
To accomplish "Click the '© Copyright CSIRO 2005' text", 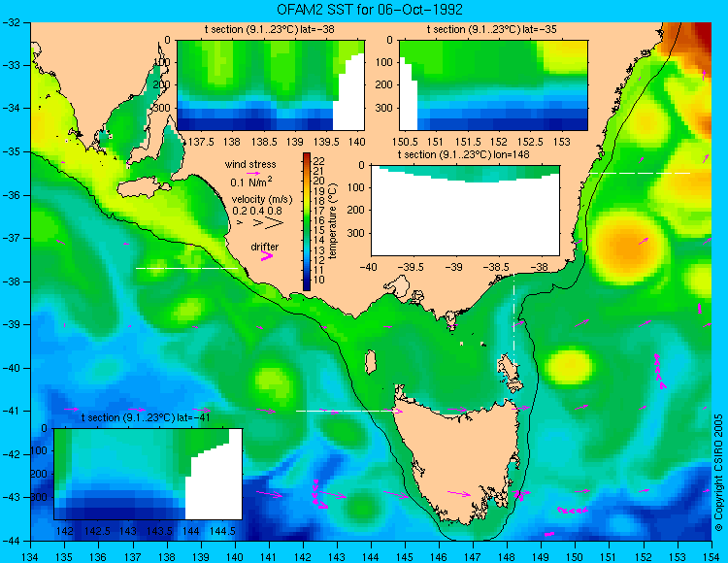I will tap(718, 473).
